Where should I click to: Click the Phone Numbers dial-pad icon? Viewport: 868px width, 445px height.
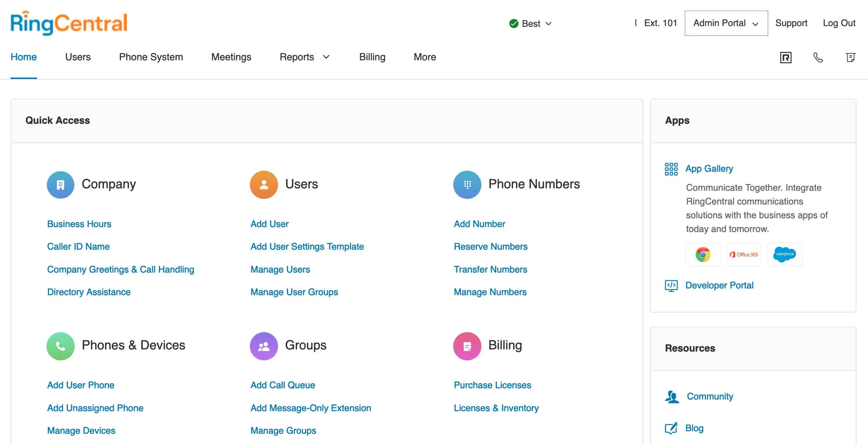(467, 184)
